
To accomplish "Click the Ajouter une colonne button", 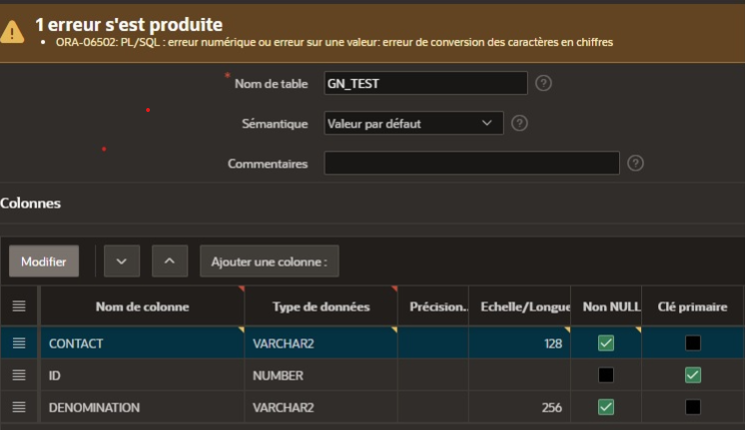I will tap(269, 261).
